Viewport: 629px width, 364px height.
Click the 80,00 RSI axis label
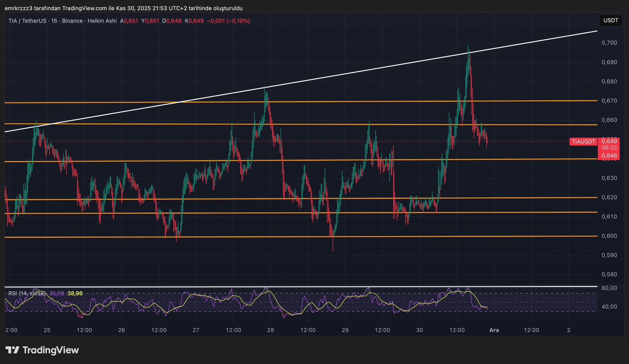pos(609,288)
